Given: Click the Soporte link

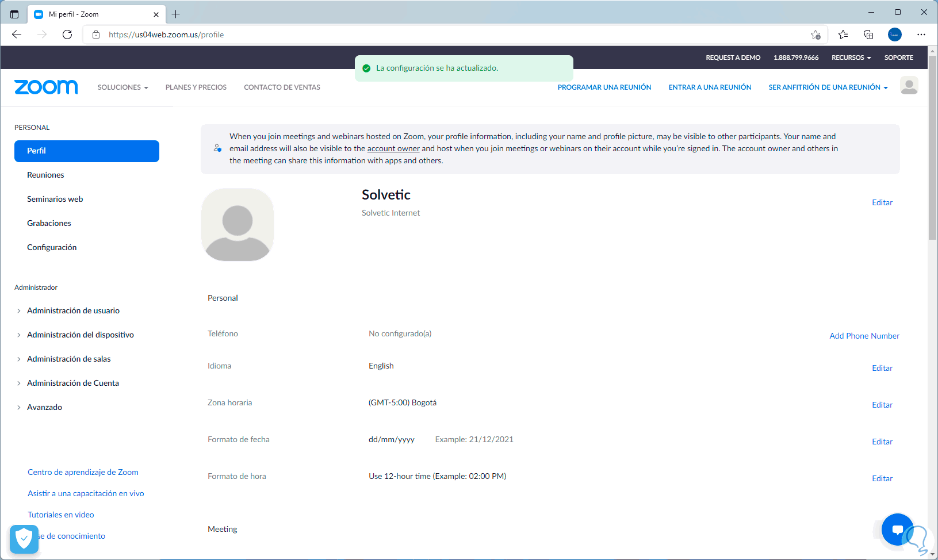Looking at the screenshot, I should 899,57.
